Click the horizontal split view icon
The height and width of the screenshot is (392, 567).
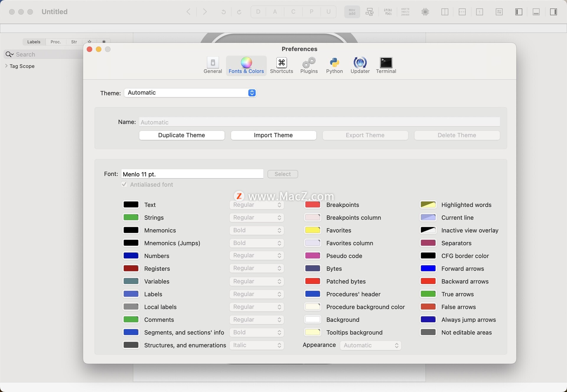(462, 12)
